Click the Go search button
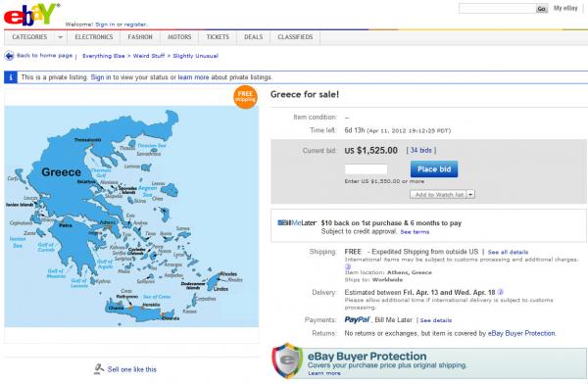 coord(542,9)
